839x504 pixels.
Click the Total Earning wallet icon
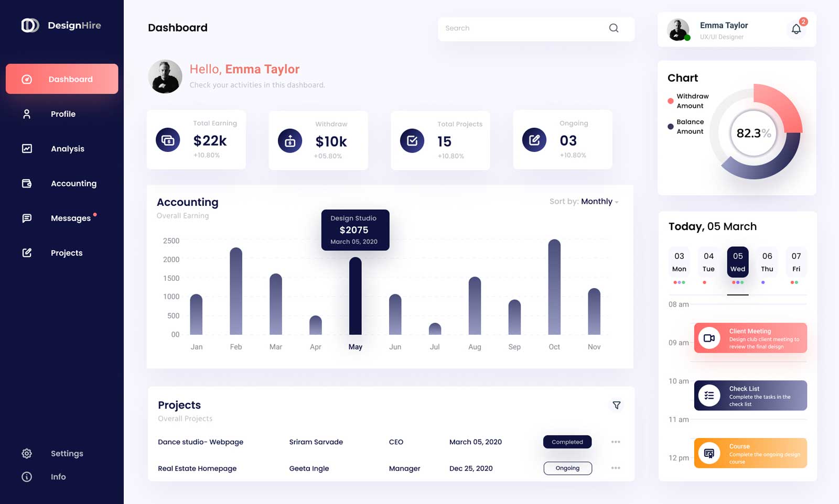pos(168,140)
